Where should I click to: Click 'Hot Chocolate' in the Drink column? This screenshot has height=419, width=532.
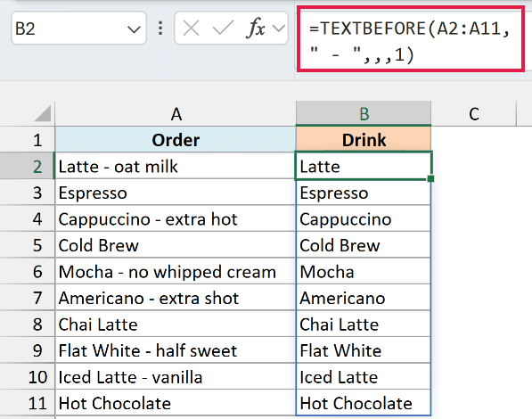point(364,403)
